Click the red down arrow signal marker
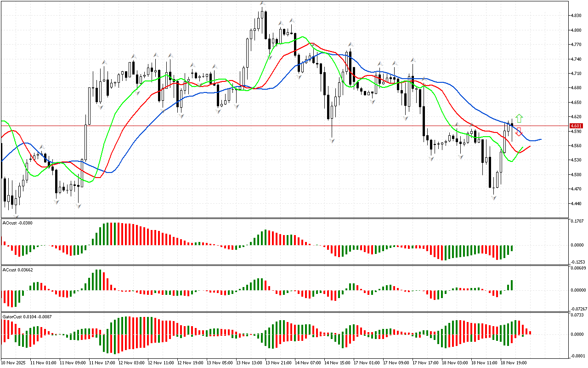Image resolution: width=588 pixels, height=368 pixels. click(x=519, y=132)
